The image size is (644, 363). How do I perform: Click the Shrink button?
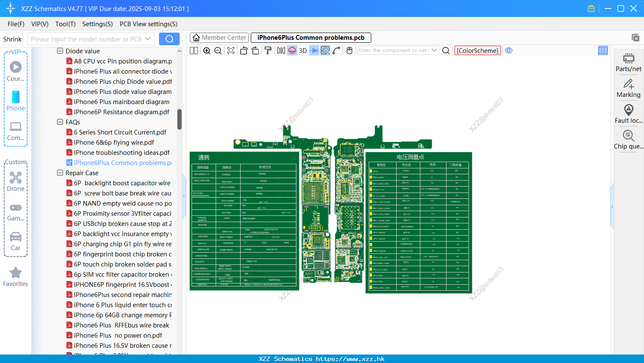pyautogui.click(x=12, y=39)
